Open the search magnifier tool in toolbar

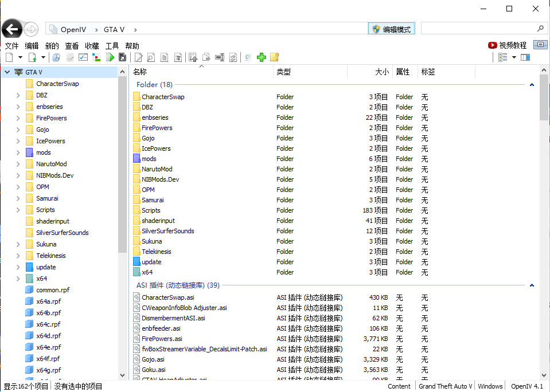(x=56, y=57)
